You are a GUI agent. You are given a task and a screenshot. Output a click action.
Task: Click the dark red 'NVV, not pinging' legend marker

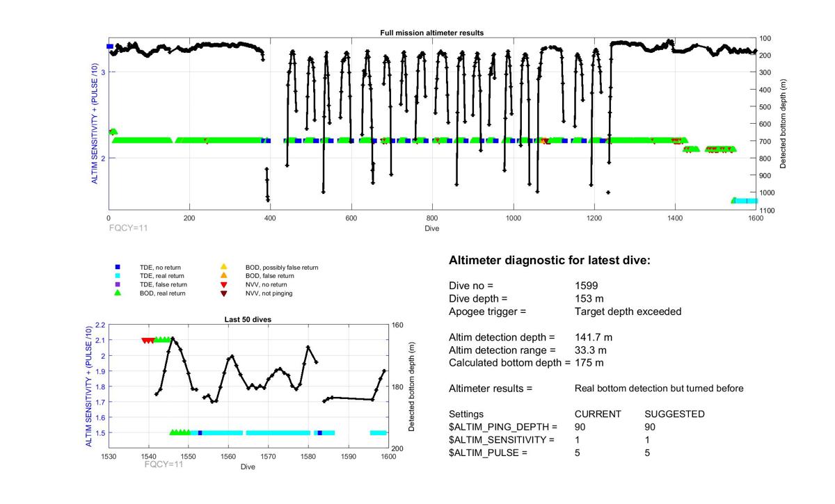[x=223, y=293]
